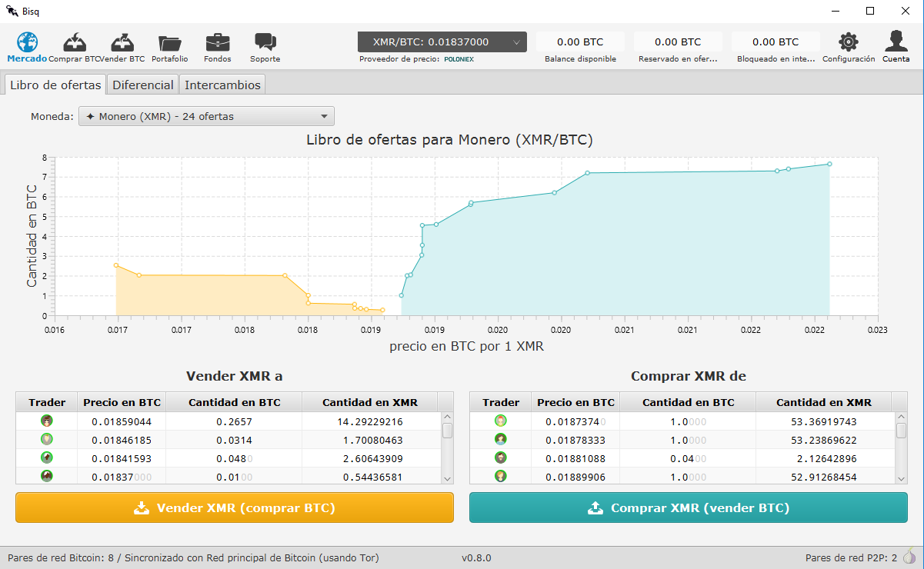Click the 0.00 BTC Balance disponible field
The height and width of the screenshot is (569, 924).
(580, 42)
